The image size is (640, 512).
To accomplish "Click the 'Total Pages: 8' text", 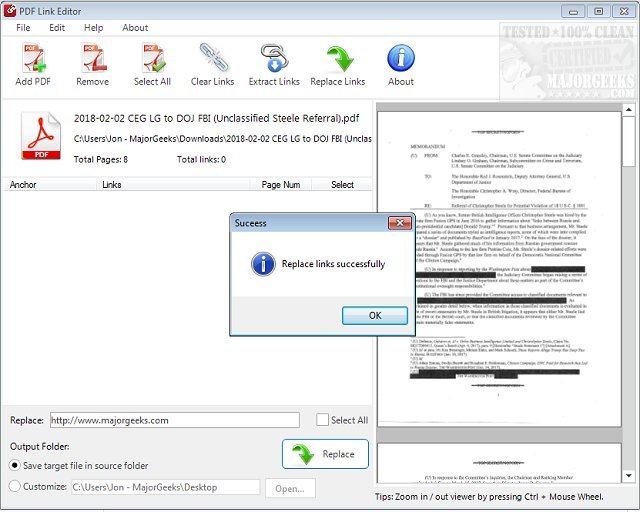I will (x=101, y=160).
